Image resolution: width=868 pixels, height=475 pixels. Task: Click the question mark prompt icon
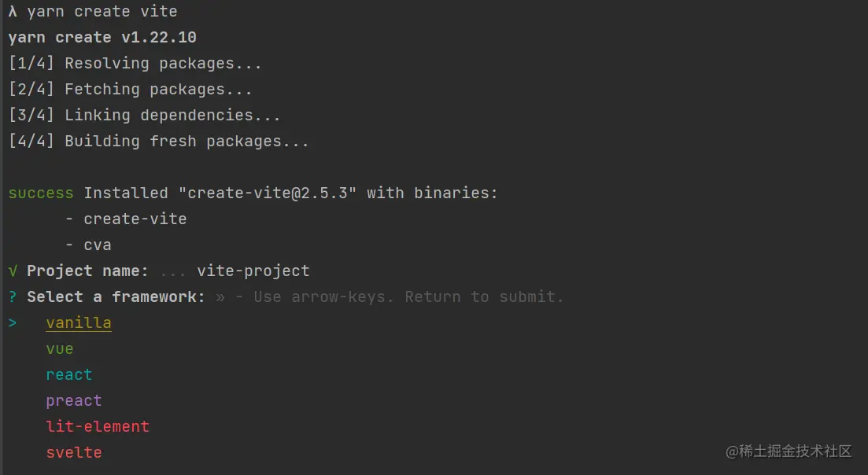pyautogui.click(x=13, y=297)
